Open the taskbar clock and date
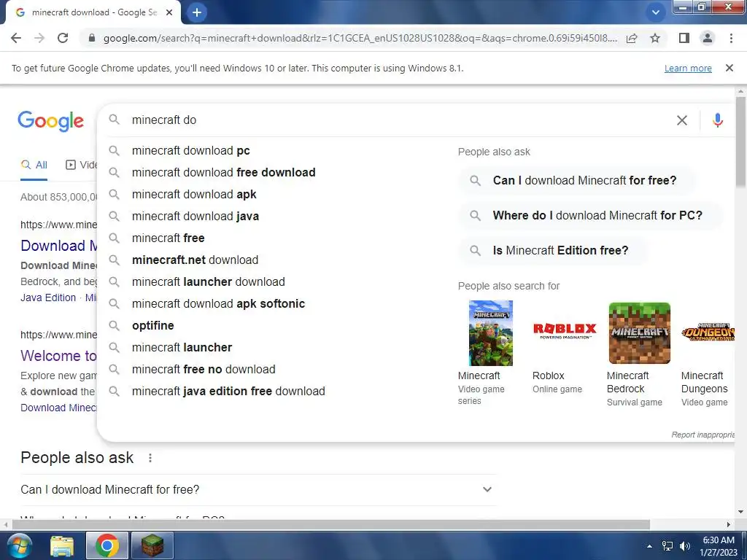 coord(719,546)
